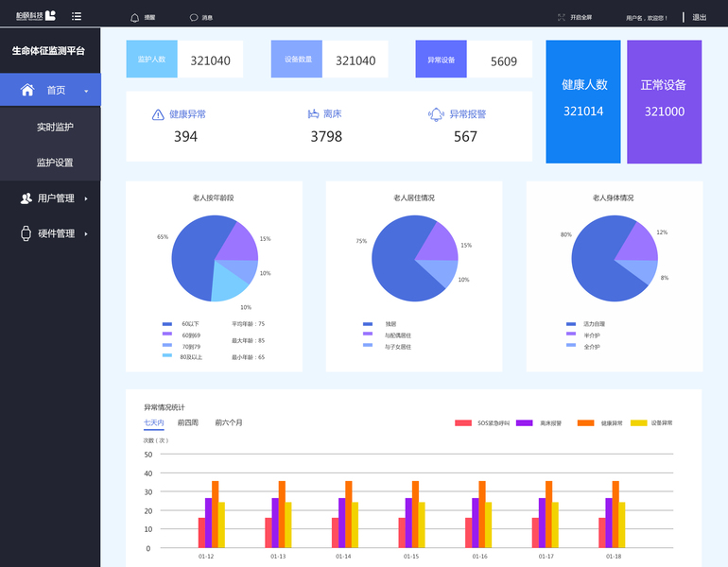The width and height of the screenshot is (728, 567).
Task: Switch to the 前四周 tab
Action: point(188,422)
